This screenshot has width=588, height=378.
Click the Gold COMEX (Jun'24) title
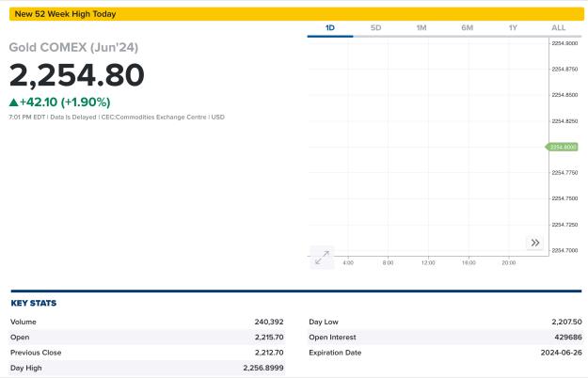pos(73,48)
